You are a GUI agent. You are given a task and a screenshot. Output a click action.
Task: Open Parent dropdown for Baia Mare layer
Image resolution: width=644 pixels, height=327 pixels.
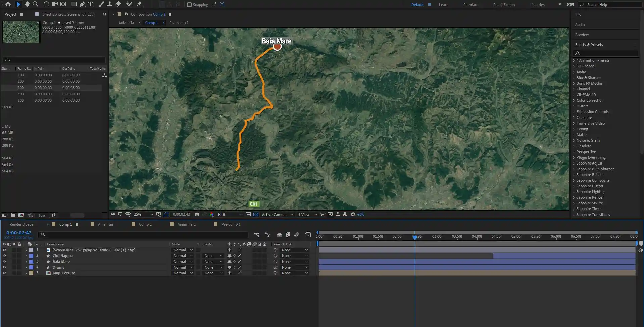coord(295,262)
